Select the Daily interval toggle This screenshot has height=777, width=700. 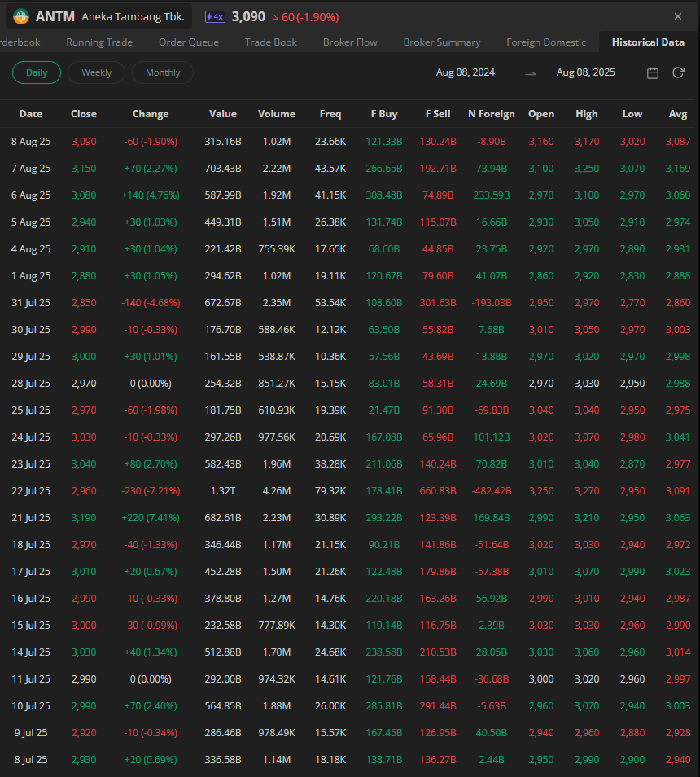(x=37, y=72)
